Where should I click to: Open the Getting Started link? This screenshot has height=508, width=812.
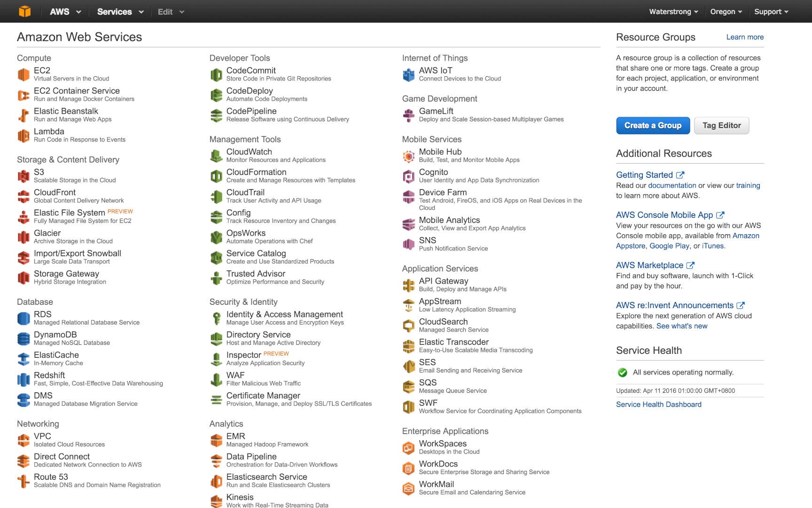(x=650, y=175)
